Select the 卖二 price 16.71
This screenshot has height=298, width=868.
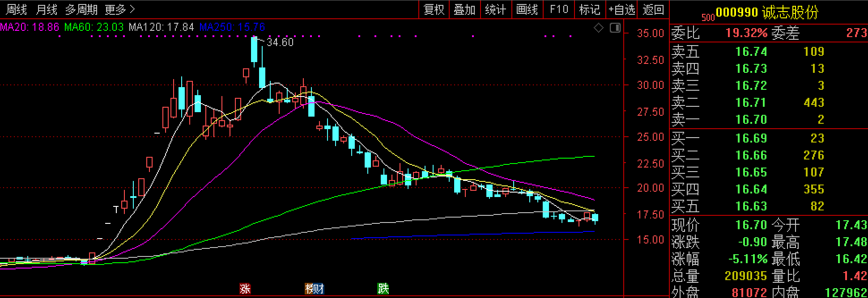pos(751,103)
